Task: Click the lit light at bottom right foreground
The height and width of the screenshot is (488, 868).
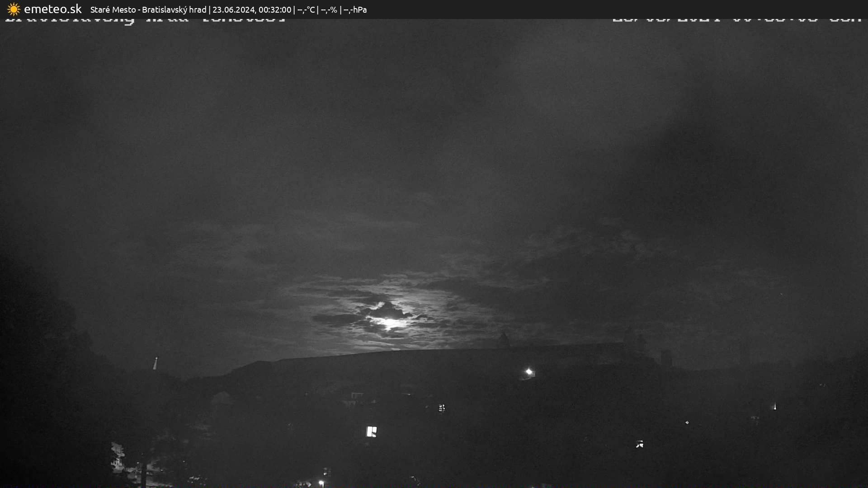Action: [639, 444]
